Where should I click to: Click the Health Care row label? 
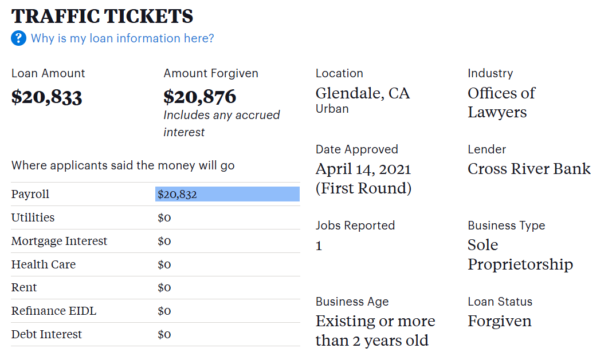point(44,264)
